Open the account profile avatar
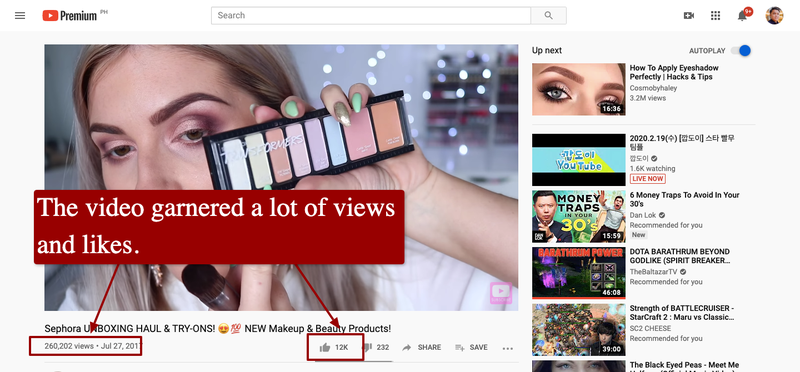The image size is (800, 372). coord(774,15)
